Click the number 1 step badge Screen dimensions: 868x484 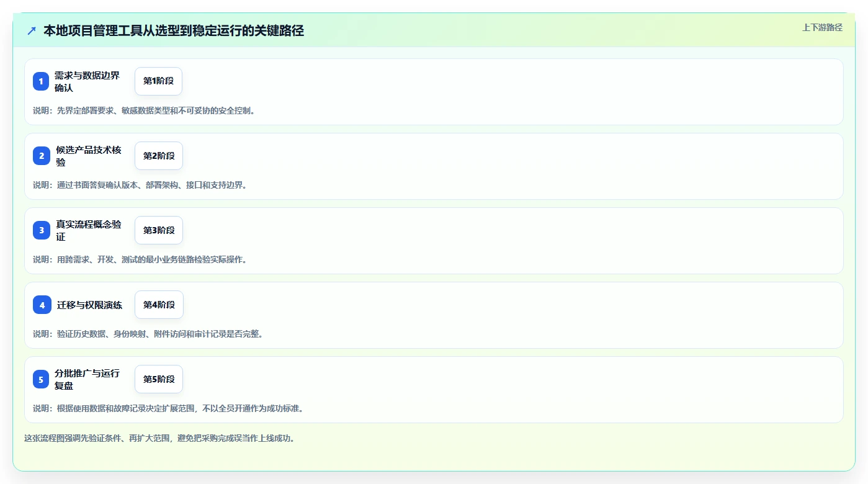41,81
